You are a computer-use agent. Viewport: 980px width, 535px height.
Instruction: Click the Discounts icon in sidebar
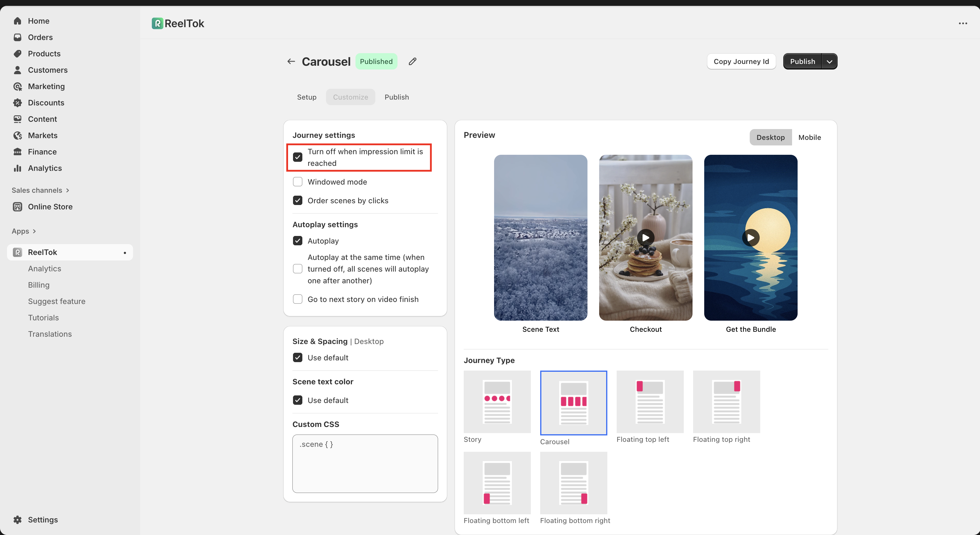18,103
